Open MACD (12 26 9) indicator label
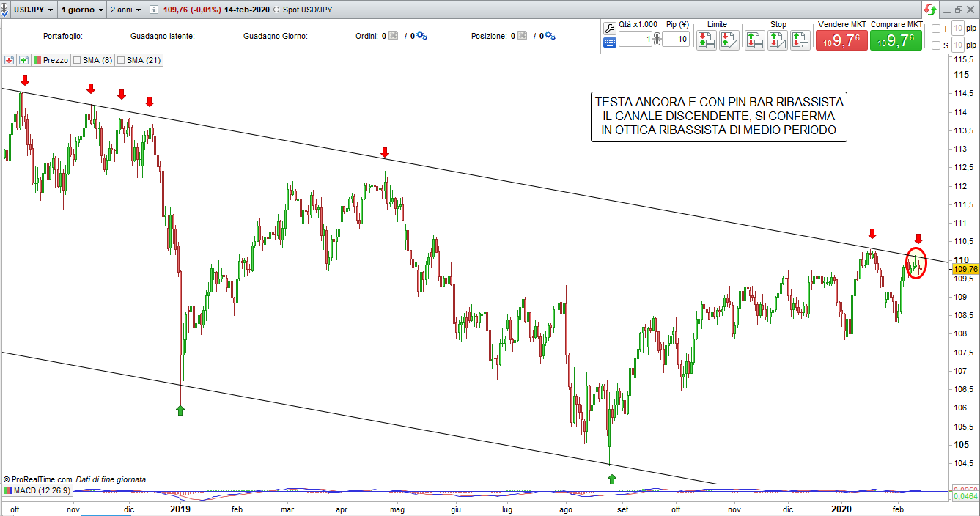 pyautogui.click(x=43, y=490)
